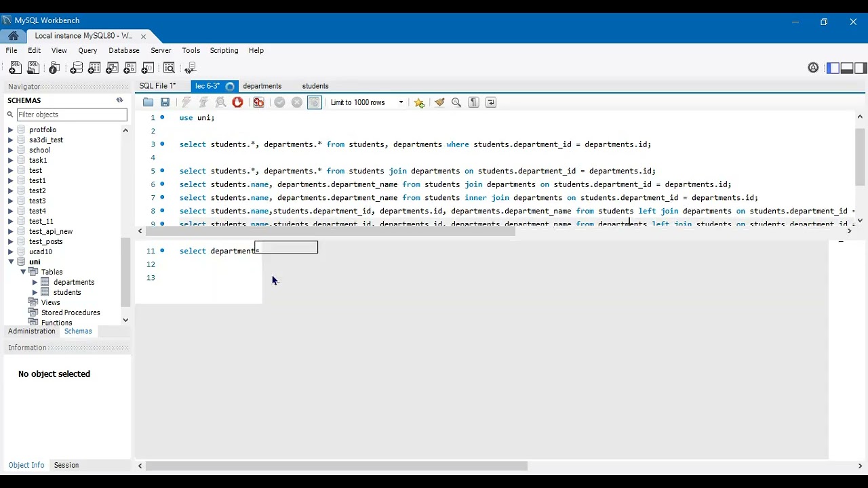Open find magnifier in editor toolbar
868x488 pixels.
pos(456,102)
